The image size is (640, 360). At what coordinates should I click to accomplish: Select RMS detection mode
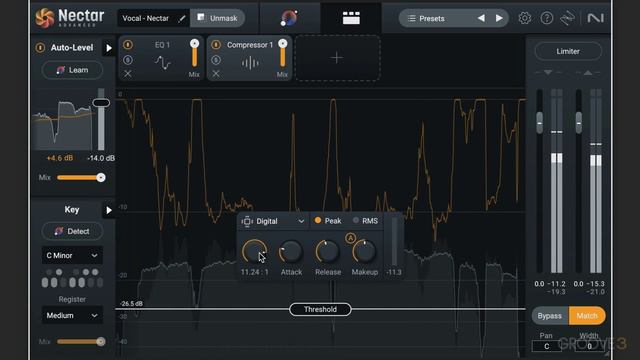(365, 221)
